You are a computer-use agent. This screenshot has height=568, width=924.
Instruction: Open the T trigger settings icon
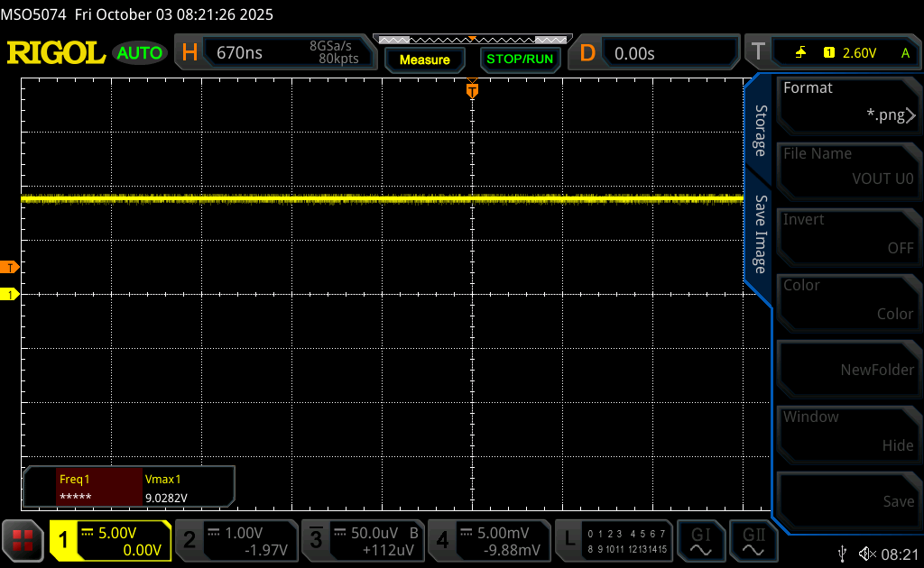pyautogui.click(x=758, y=51)
